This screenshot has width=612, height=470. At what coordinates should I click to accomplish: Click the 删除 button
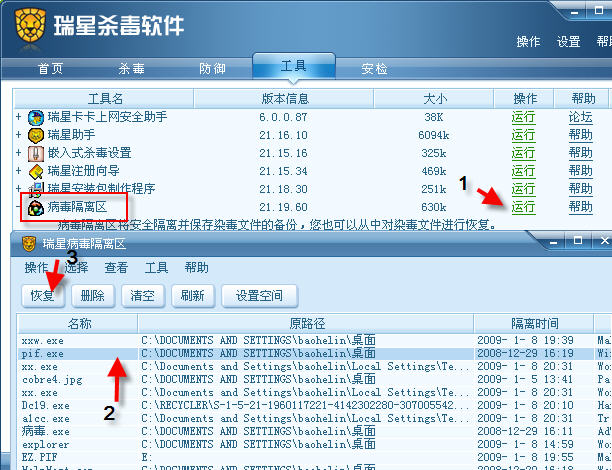pos(93,296)
